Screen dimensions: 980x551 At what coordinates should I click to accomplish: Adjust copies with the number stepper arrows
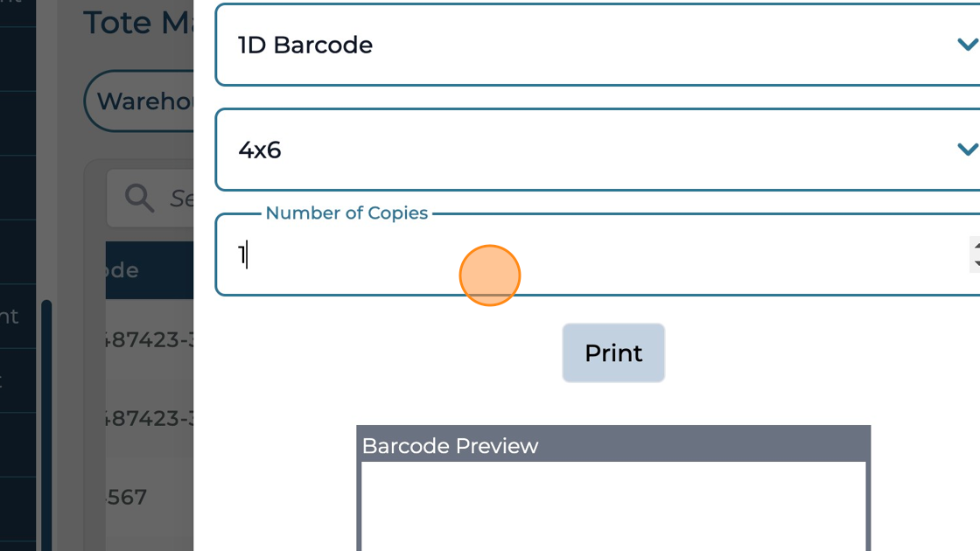tap(975, 255)
